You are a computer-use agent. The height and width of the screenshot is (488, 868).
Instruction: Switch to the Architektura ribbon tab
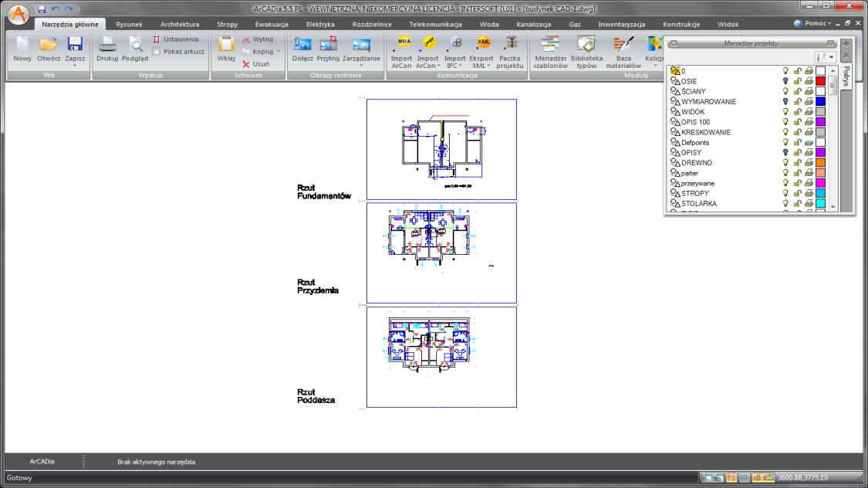(179, 25)
